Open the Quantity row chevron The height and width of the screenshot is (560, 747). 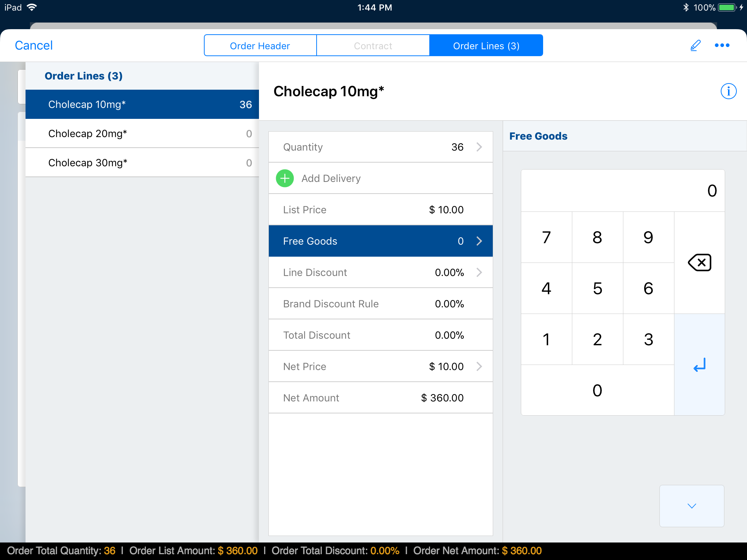pos(479,147)
